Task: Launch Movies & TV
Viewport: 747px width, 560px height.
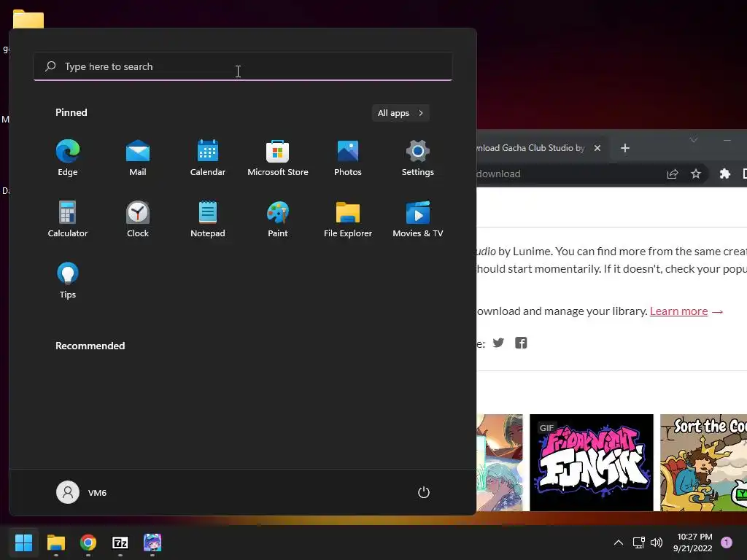Action: tap(418, 219)
